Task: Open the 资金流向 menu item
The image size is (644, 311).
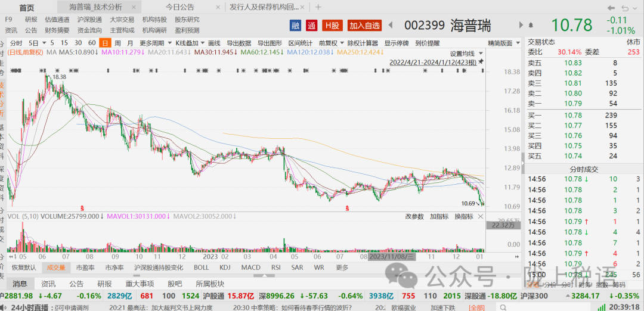Action: click(89, 30)
